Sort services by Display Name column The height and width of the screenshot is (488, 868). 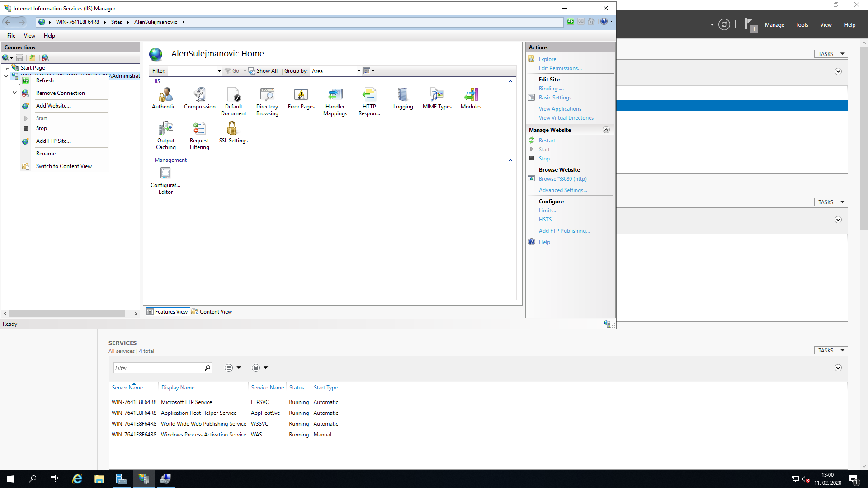[x=178, y=388]
